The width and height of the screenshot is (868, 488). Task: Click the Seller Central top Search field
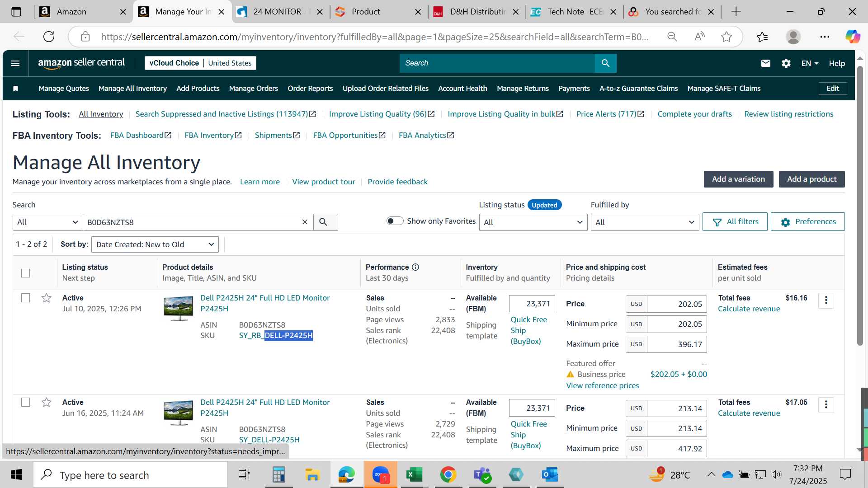[x=497, y=63]
